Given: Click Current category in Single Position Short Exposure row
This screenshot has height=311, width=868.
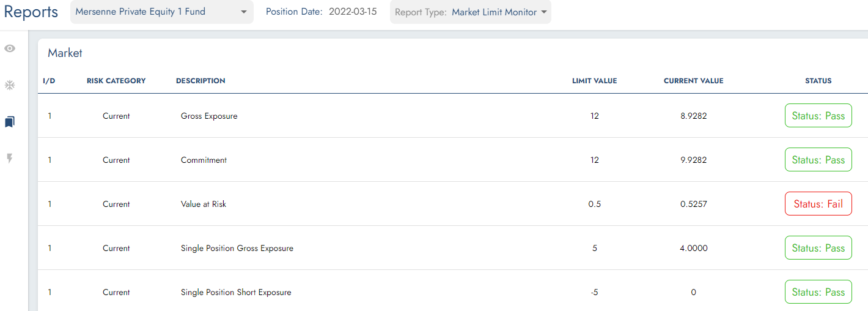Looking at the screenshot, I should pyautogui.click(x=116, y=292).
